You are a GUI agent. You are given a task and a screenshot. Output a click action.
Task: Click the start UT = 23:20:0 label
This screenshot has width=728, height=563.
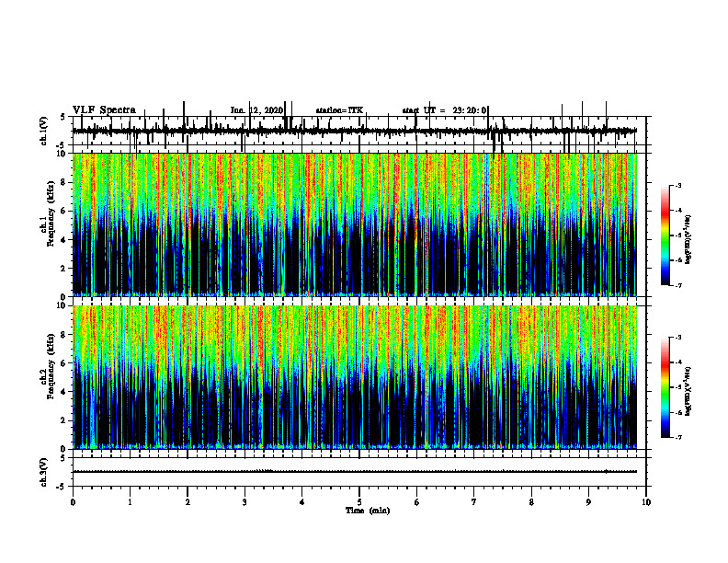444,110
